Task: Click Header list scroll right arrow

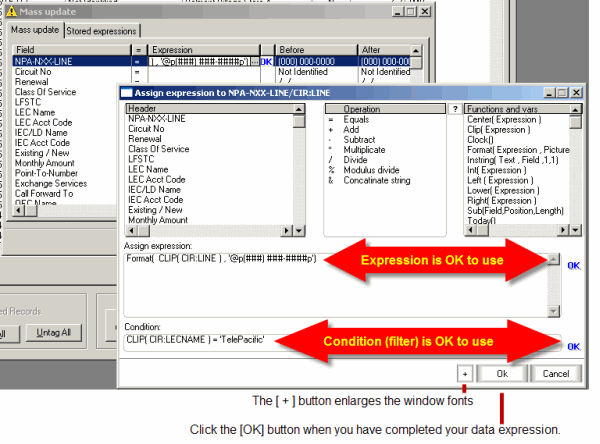Action: [287, 230]
